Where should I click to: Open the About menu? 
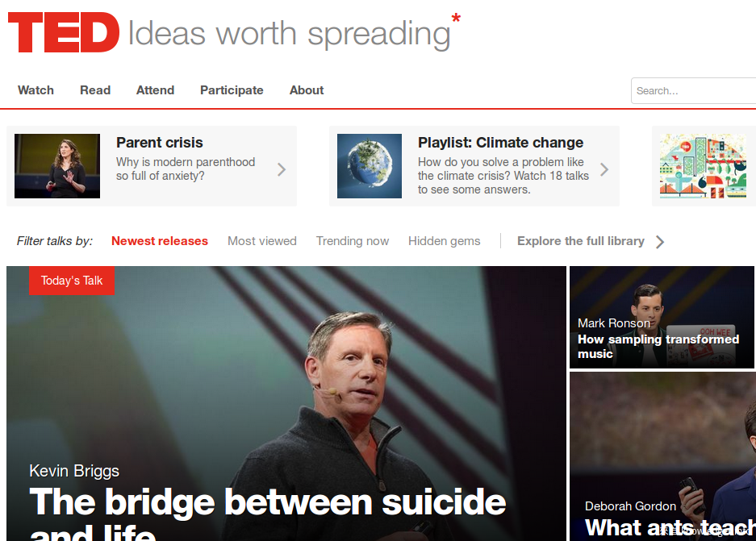(307, 90)
